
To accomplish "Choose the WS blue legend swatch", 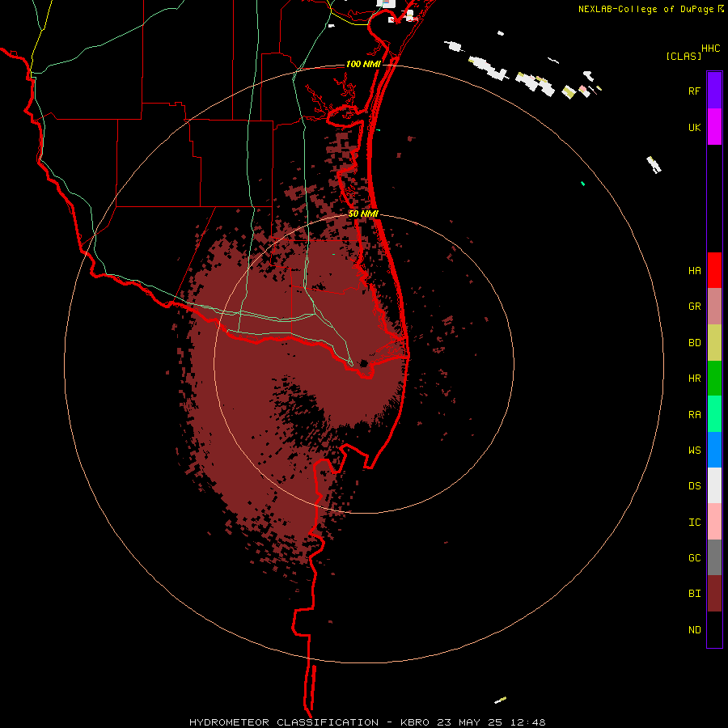I will [x=714, y=450].
